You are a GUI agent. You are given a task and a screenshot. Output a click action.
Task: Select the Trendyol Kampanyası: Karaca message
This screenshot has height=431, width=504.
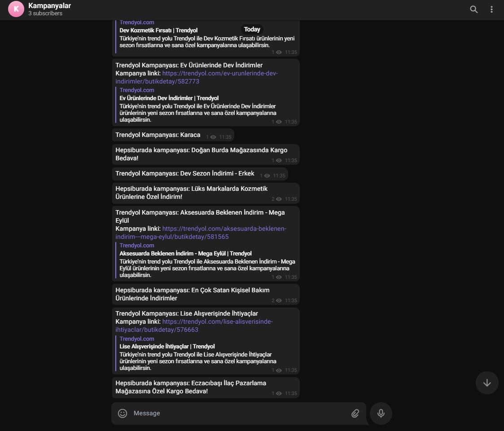173,135
